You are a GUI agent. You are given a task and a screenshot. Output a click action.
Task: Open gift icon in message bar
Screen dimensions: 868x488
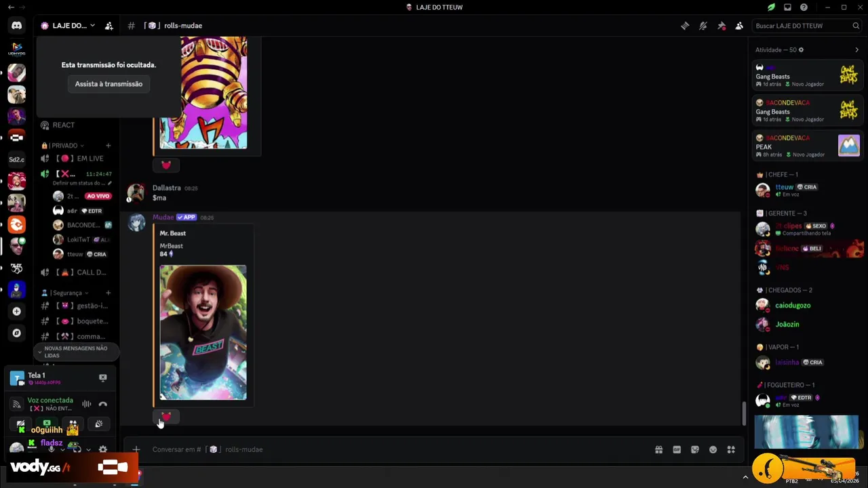[x=658, y=449]
